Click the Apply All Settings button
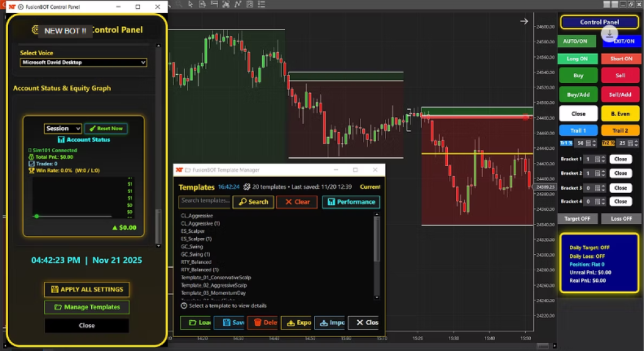This screenshot has height=351, width=644. (x=87, y=289)
